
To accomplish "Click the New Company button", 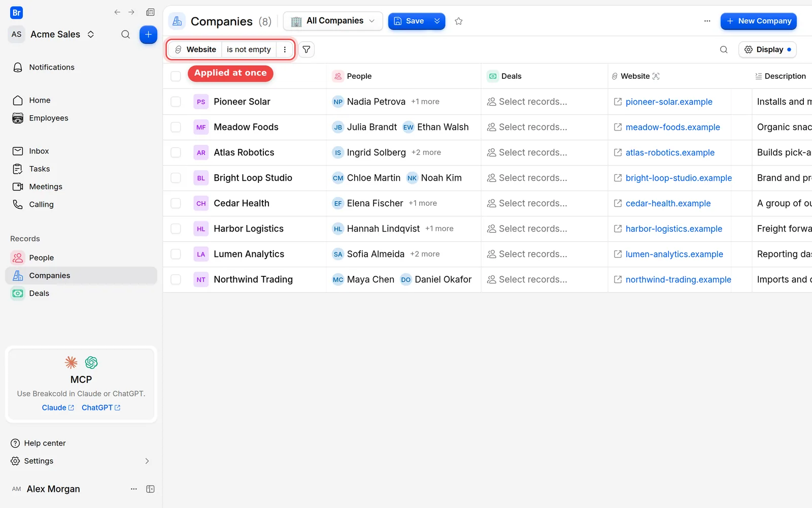I will coord(759,21).
